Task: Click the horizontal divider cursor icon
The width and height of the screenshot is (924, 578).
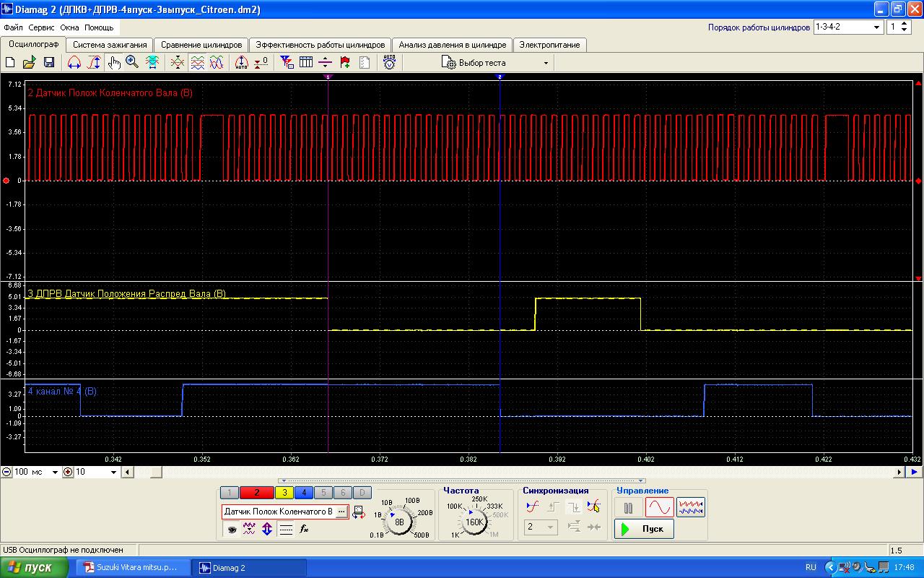Action: pos(326,63)
